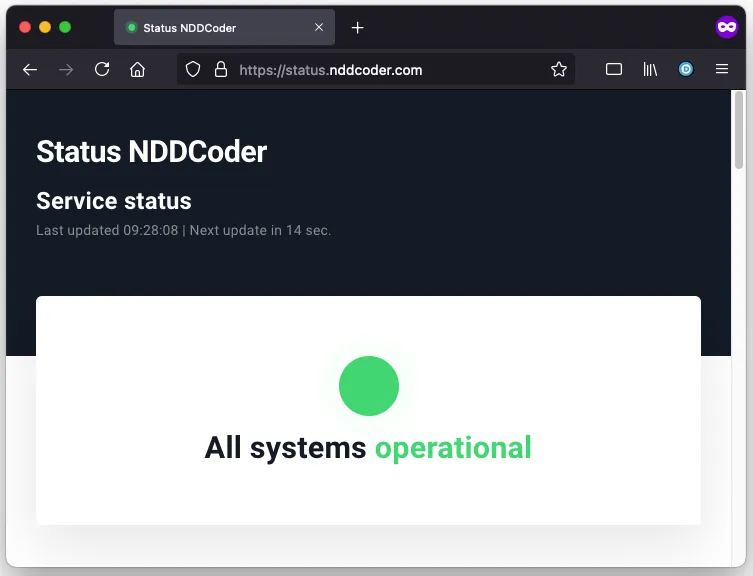Reload the status page
Viewport: 753px width, 576px height.
[x=102, y=70]
